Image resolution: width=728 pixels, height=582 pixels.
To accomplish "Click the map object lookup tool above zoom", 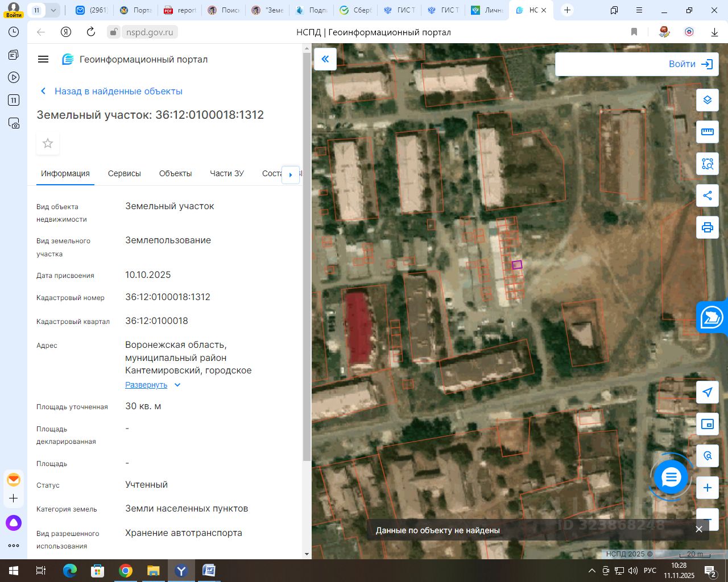I will coord(708,456).
